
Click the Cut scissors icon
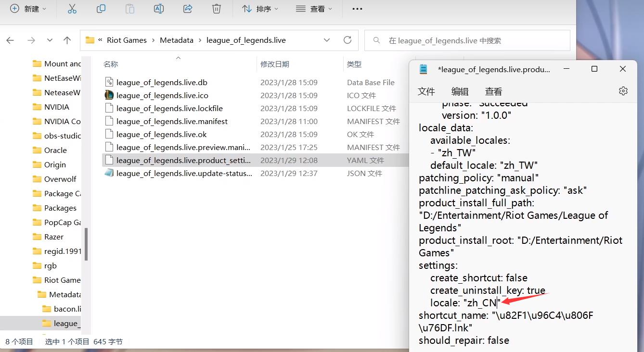(72, 9)
